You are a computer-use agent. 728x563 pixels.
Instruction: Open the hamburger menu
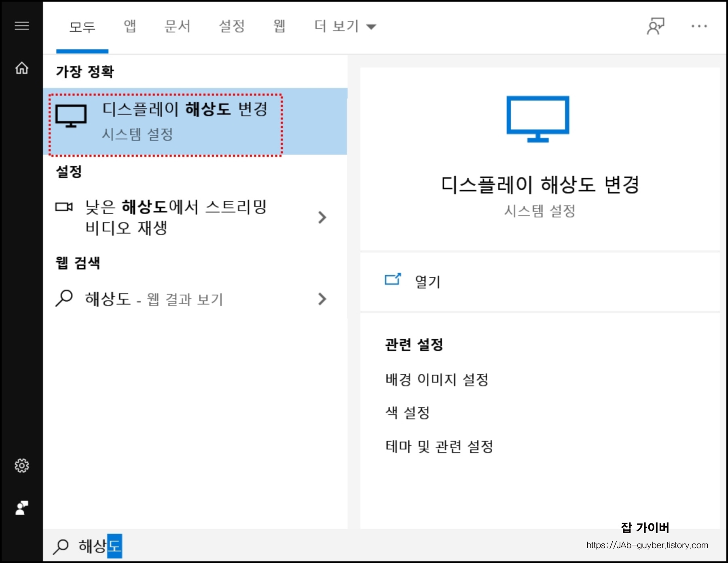(x=21, y=25)
